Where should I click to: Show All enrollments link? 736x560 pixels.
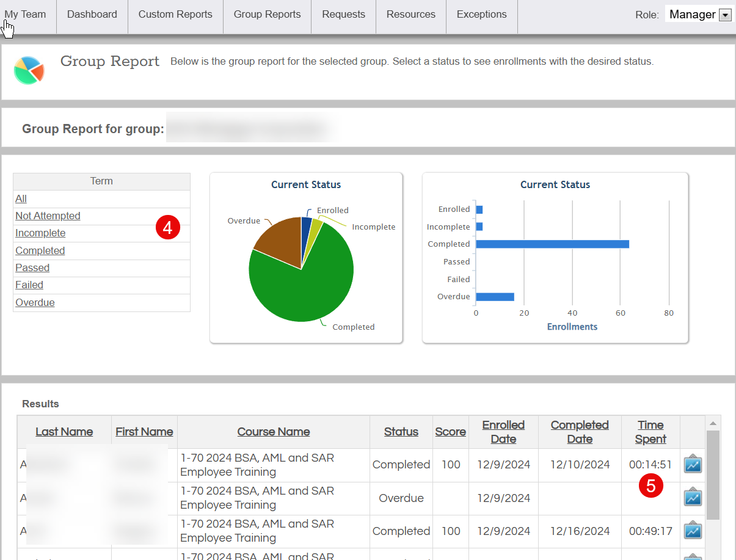coord(21,198)
